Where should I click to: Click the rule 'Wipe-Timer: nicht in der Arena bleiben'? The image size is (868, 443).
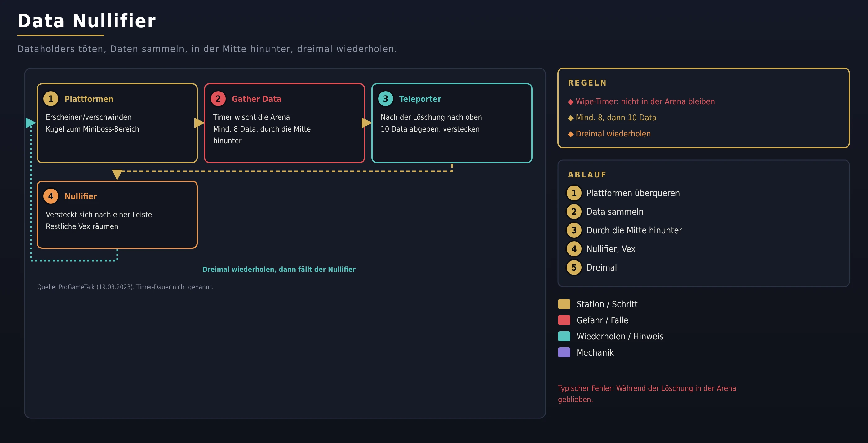pos(645,101)
